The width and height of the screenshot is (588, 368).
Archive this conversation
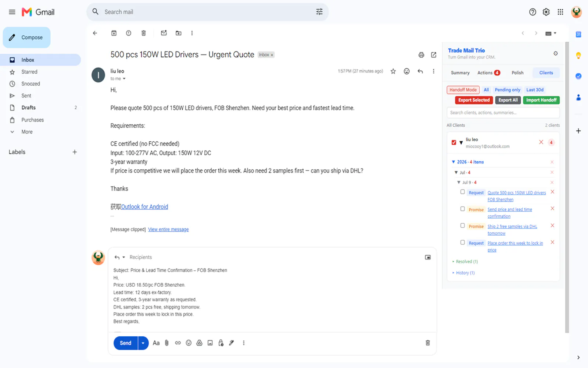pyautogui.click(x=114, y=33)
